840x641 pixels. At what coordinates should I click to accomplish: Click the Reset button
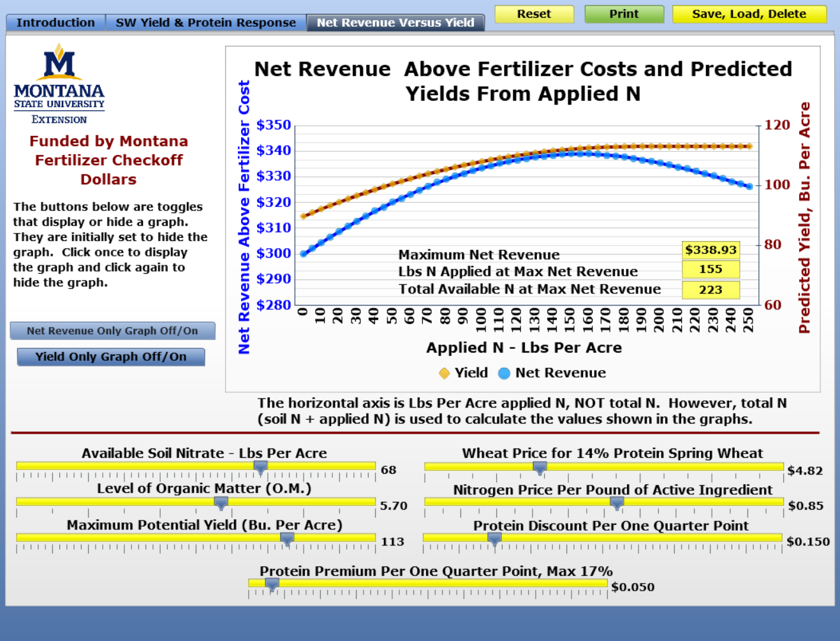pyautogui.click(x=534, y=14)
